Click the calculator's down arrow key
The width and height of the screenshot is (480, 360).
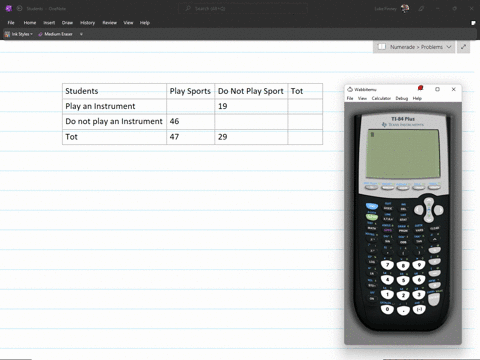429,219
